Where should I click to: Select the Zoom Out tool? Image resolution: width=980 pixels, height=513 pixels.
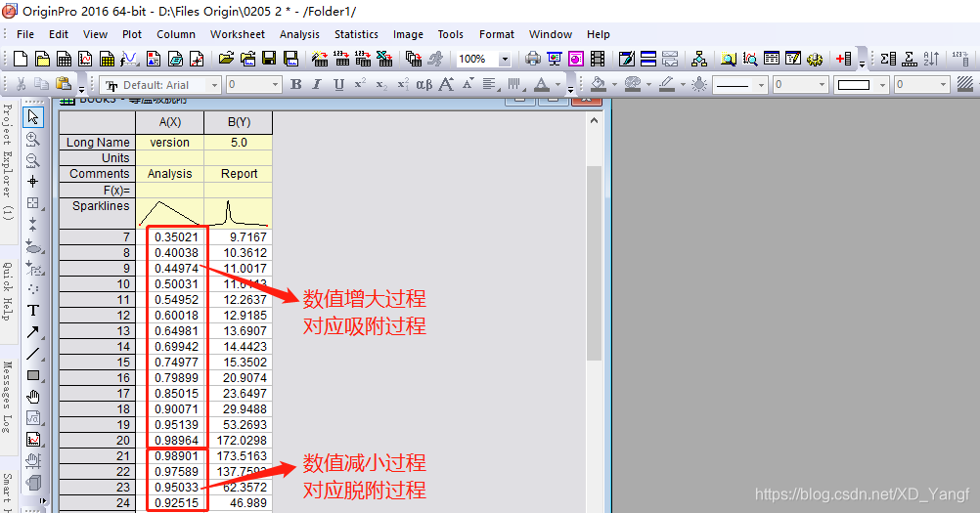pyautogui.click(x=33, y=160)
